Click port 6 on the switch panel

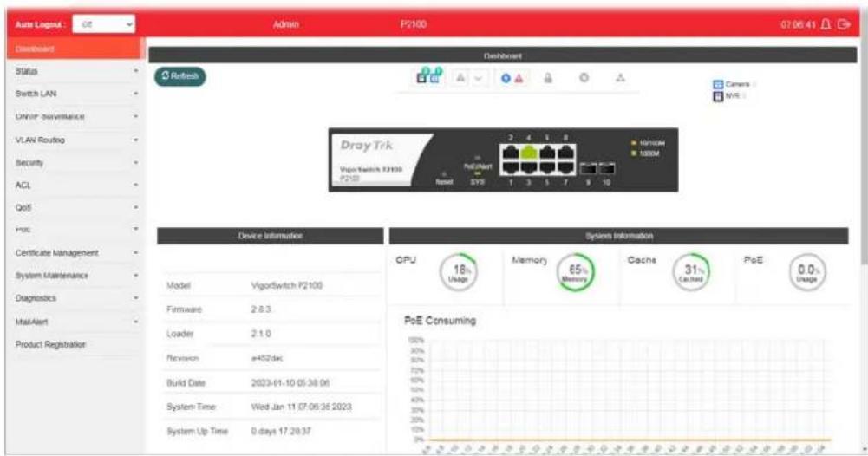[x=547, y=153]
